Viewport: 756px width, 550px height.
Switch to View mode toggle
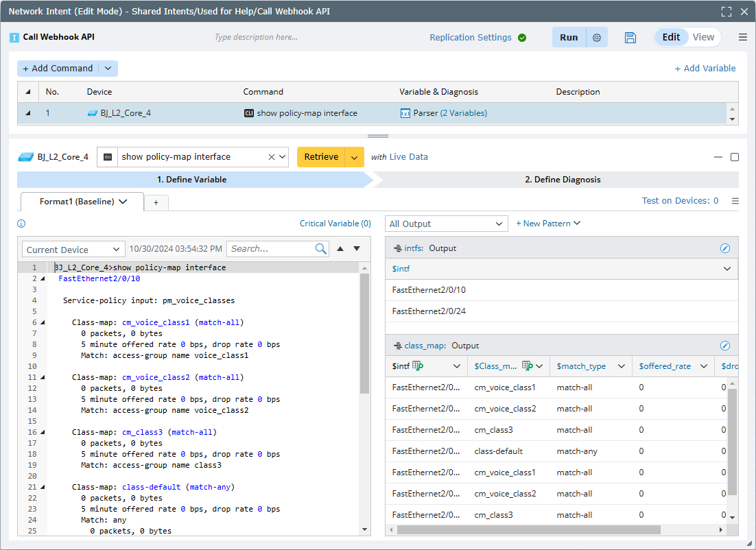[x=703, y=38]
